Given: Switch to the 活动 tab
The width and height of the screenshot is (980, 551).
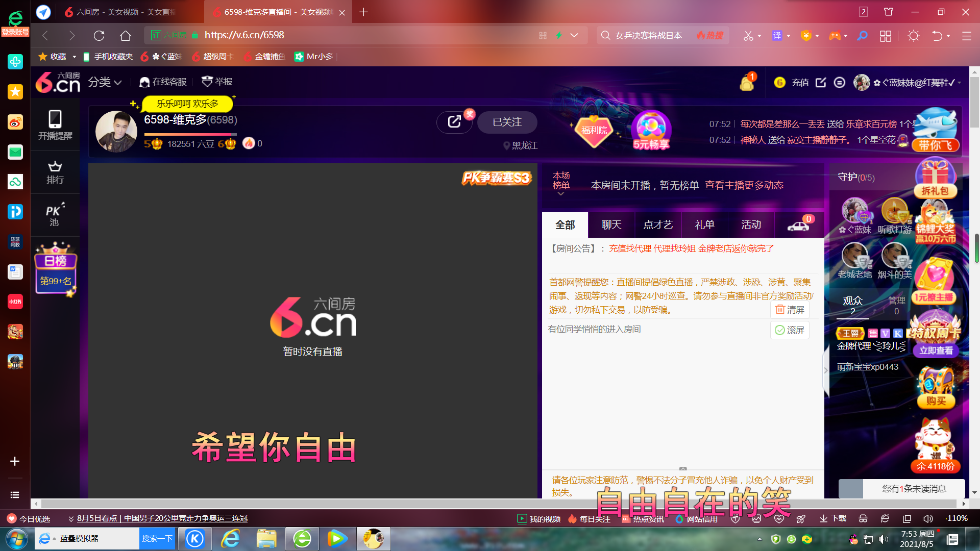Looking at the screenshot, I should pos(751,225).
